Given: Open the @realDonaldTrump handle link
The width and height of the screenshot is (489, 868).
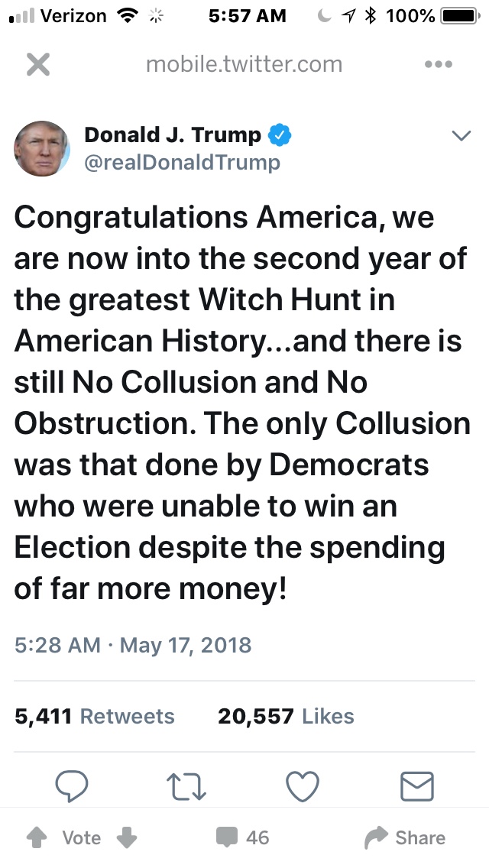Looking at the screenshot, I should coord(182,163).
